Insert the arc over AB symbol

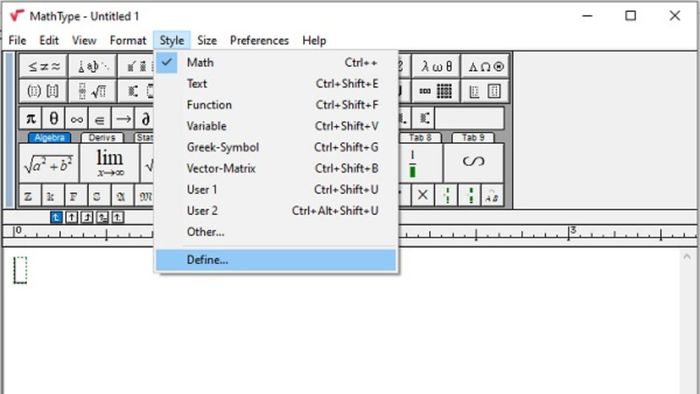click(x=492, y=195)
